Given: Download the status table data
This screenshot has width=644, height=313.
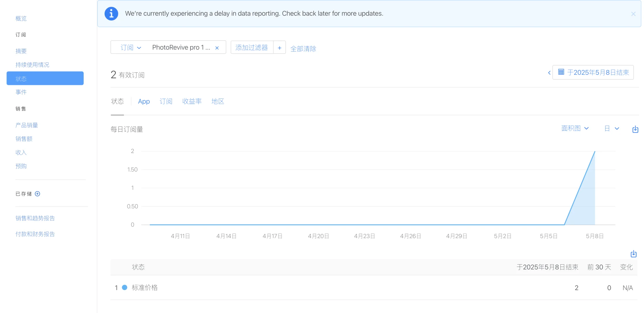Looking at the screenshot, I should [x=633, y=254].
